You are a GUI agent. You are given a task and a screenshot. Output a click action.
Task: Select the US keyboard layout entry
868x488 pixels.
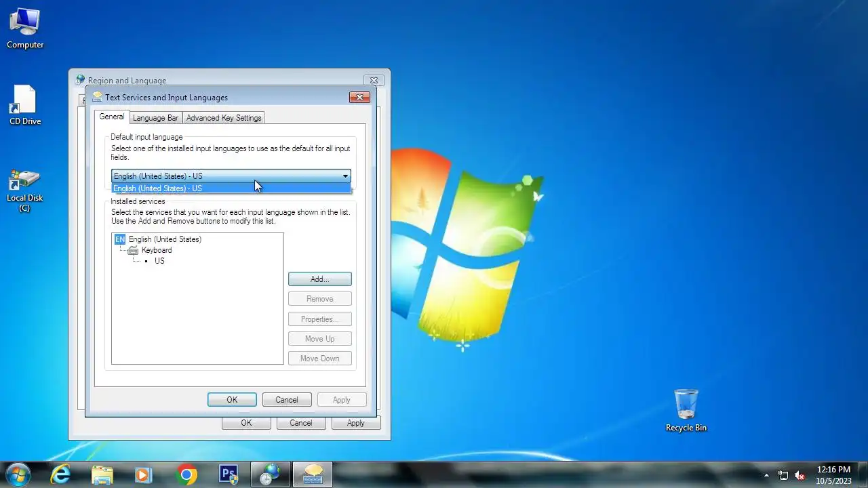pyautogui.click(x=159, y=261)
